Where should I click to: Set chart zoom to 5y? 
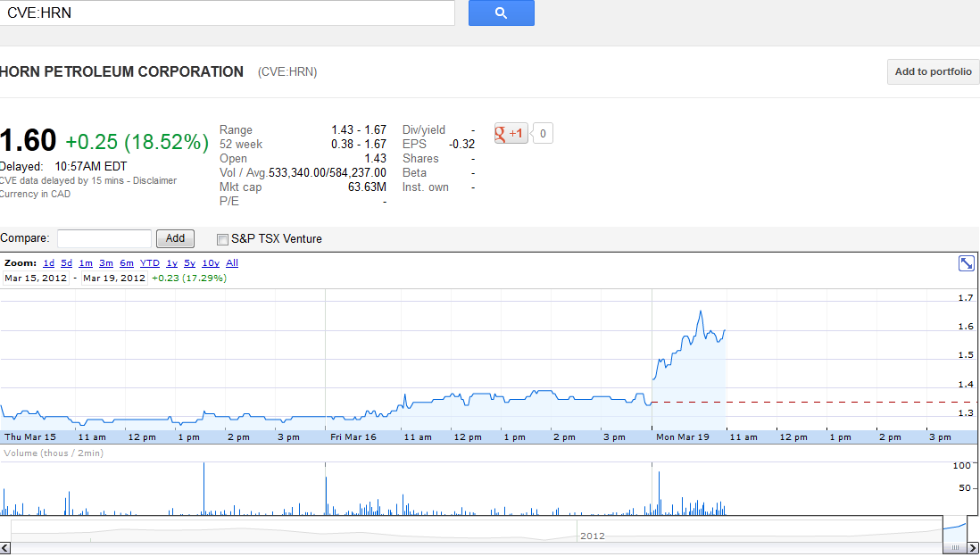189,263
